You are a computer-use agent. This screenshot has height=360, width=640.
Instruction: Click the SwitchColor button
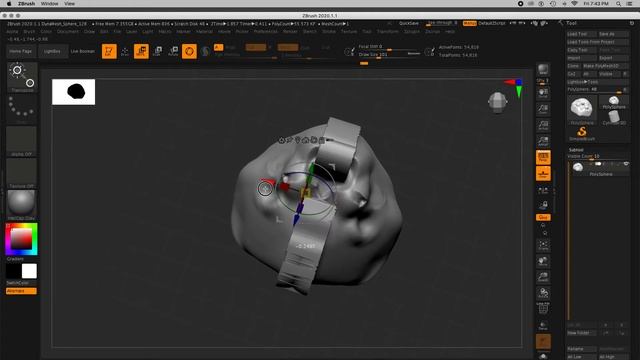pyautogui.click(x=21, y=283)
